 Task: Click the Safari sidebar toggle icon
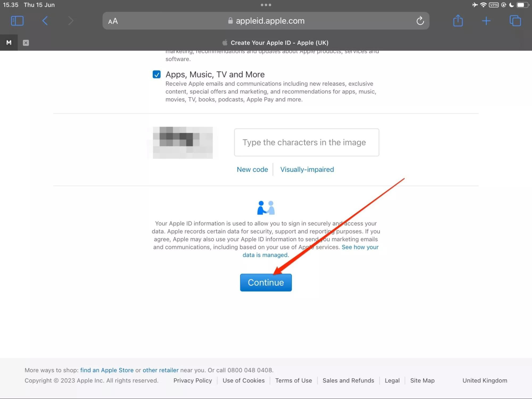point(17,20)
